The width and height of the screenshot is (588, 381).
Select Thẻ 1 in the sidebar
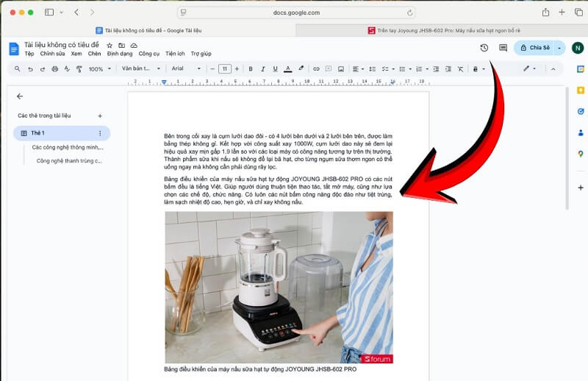pyautogui.click(x=62, y=133)
